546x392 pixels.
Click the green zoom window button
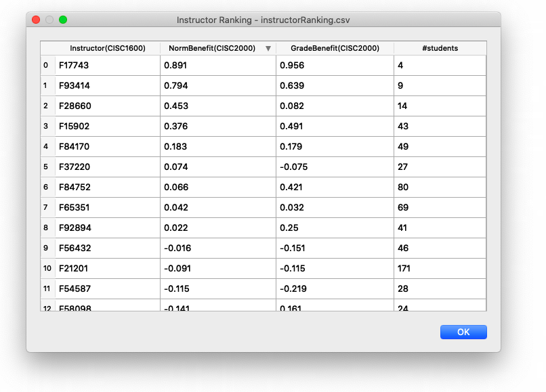(x=63, y=20)
